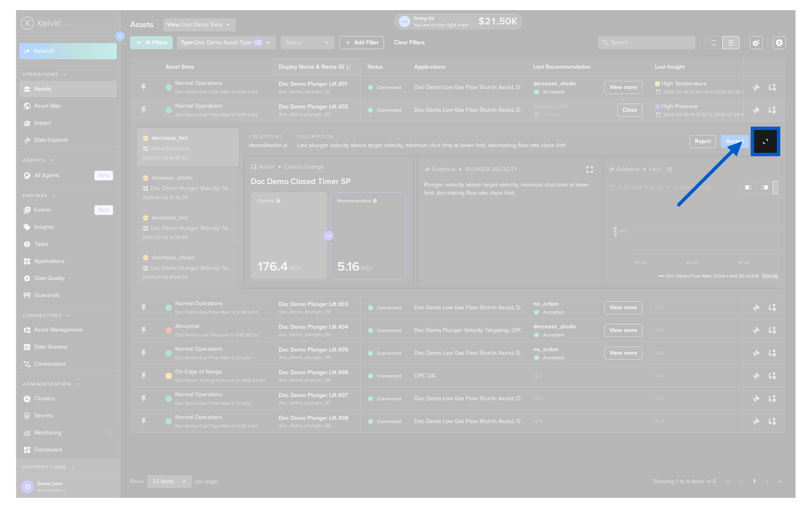Open data explorer icon for Plunger Lift #08
Viewport: 812px width, 508px height.
coord(756,422)
